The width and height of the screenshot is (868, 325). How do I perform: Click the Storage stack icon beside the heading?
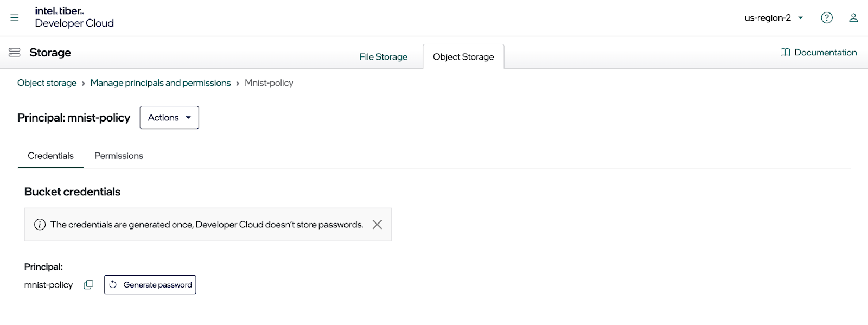coord(15,53)
